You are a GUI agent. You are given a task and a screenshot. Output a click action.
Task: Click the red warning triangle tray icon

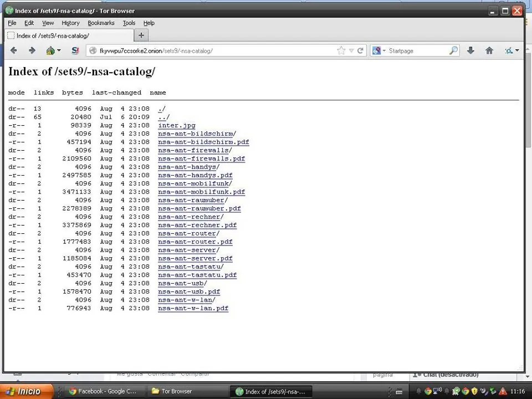503,391
